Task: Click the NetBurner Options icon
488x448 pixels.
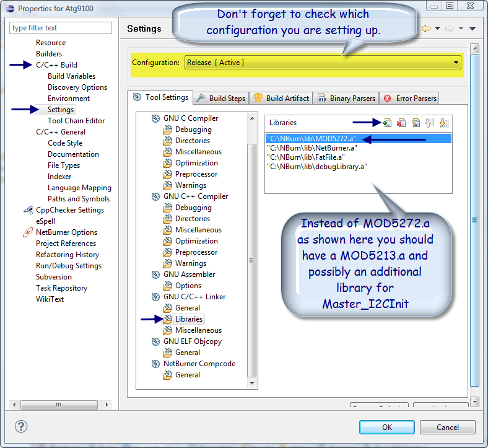Action: pyautogui.click(x=28, y=232)
